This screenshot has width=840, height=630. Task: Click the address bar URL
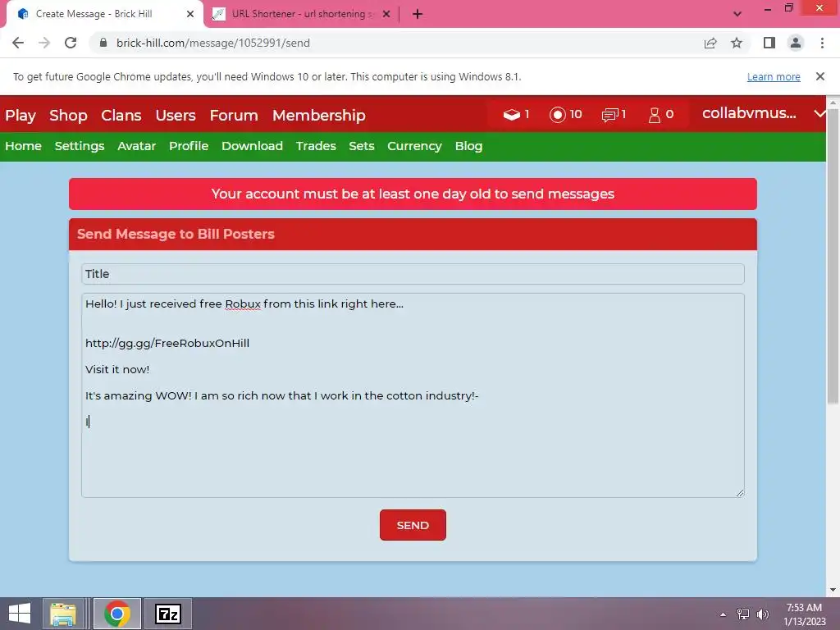pos(212,43)
